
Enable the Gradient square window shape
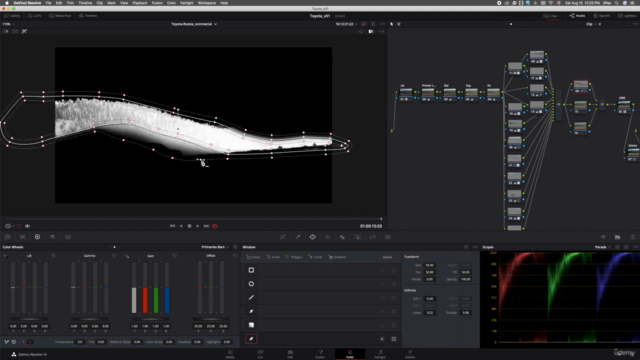coord(251,325)
